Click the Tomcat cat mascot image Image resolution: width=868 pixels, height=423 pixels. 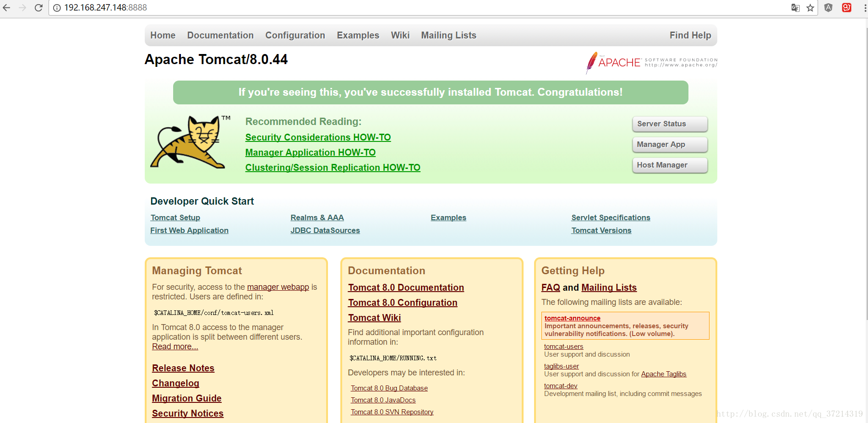(x=190, y=142)
